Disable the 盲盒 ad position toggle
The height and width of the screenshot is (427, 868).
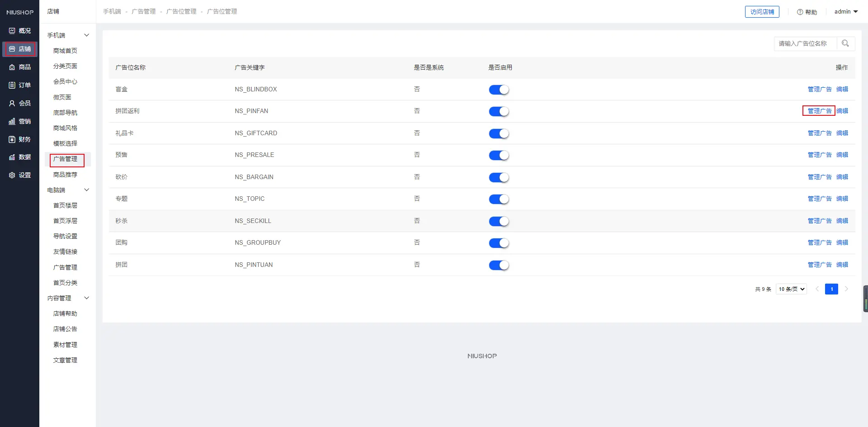tap(499, 90)
